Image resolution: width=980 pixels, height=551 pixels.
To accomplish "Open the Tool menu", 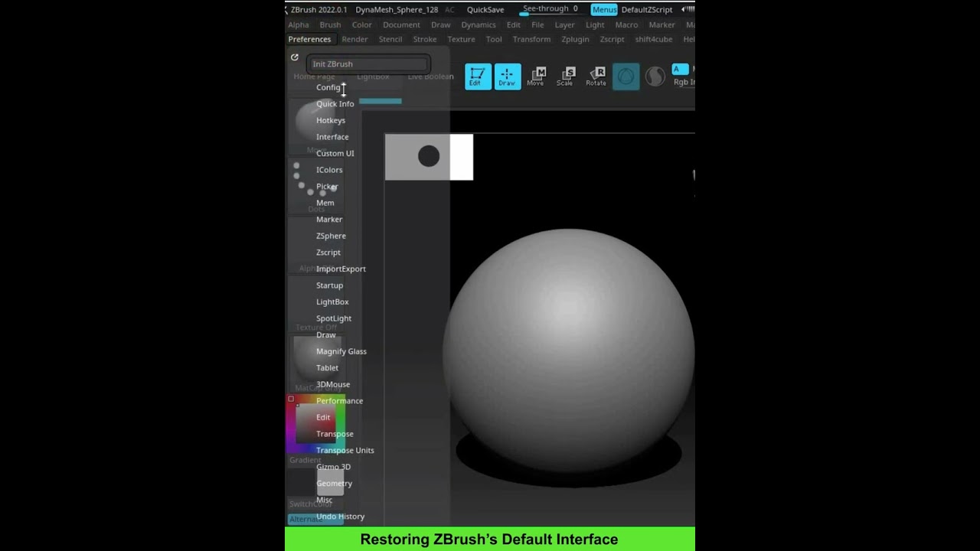I will [494, 39].
